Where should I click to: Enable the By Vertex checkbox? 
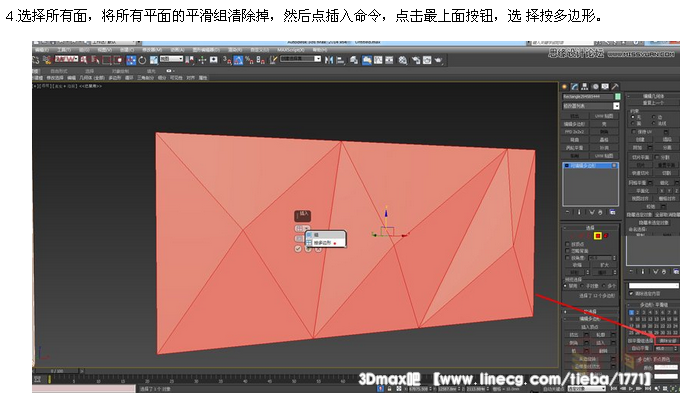pos(567,244)
